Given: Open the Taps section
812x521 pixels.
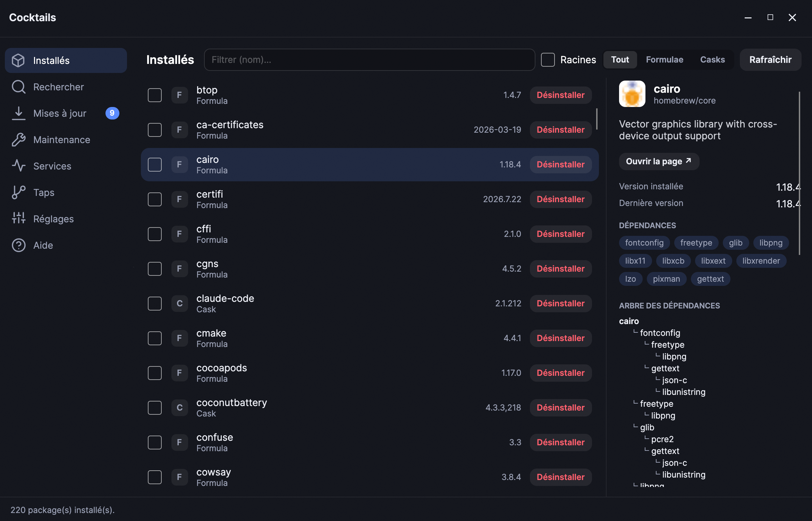Looking at the screenshot, I should (66, 192).
